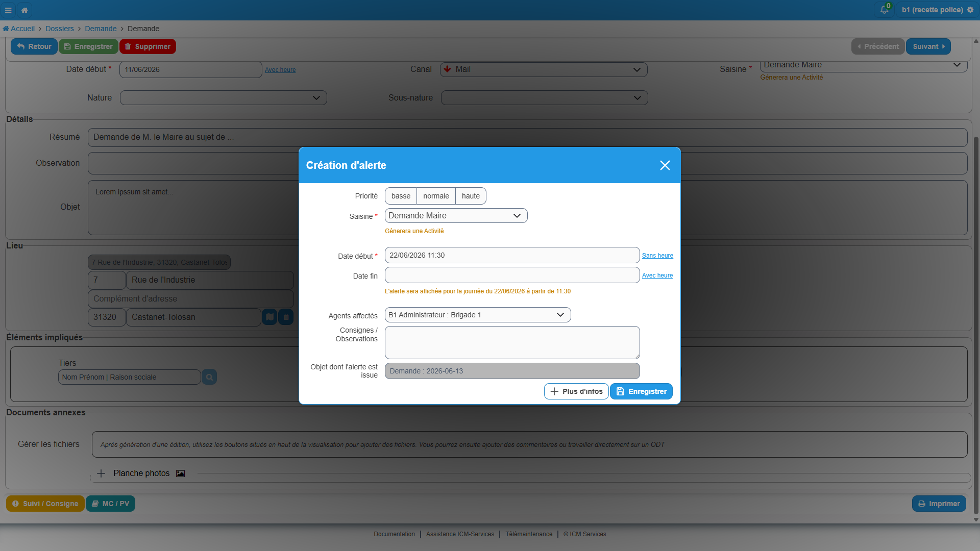Screen dimensions: 980x551
Task: Open the MC / PV button
Action: (x=110, y=504)
